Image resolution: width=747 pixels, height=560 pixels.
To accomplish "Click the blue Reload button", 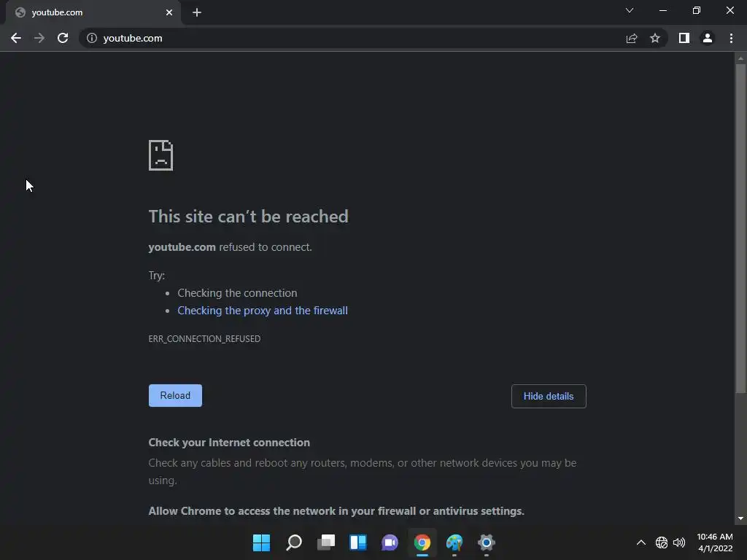I will tap(175, 396).
